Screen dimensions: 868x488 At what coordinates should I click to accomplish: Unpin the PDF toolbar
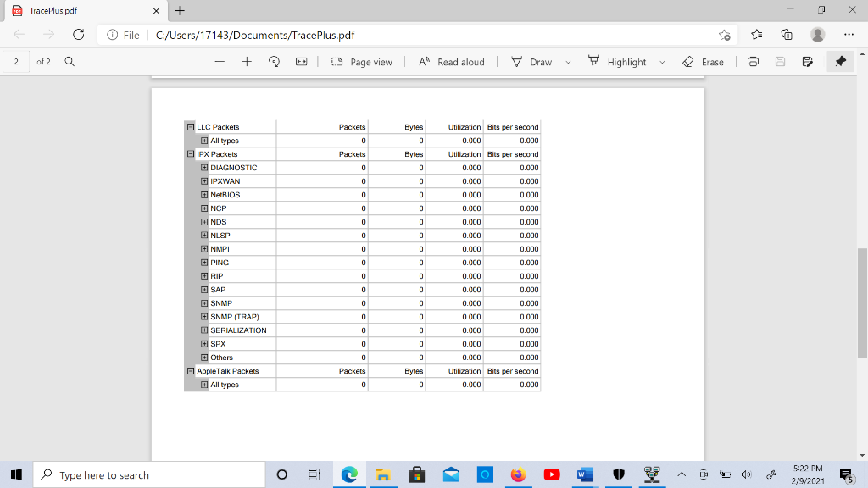tap(840, 61)
